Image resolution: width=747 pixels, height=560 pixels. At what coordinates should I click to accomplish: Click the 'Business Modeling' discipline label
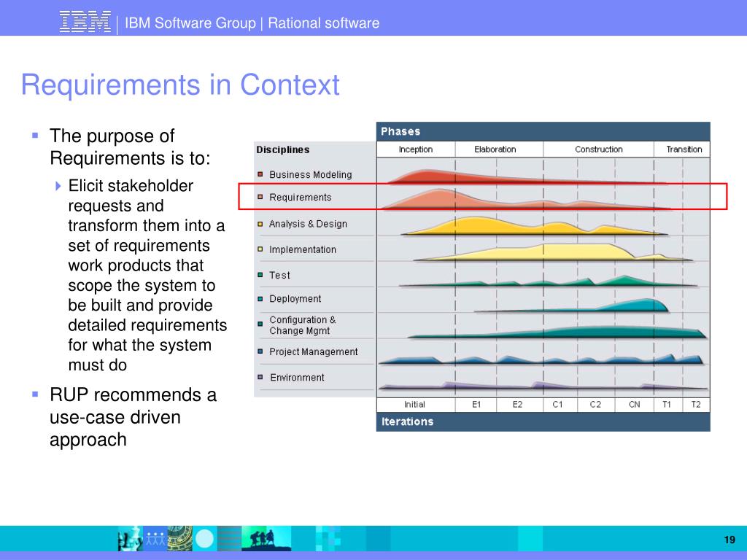pos(311,175)
